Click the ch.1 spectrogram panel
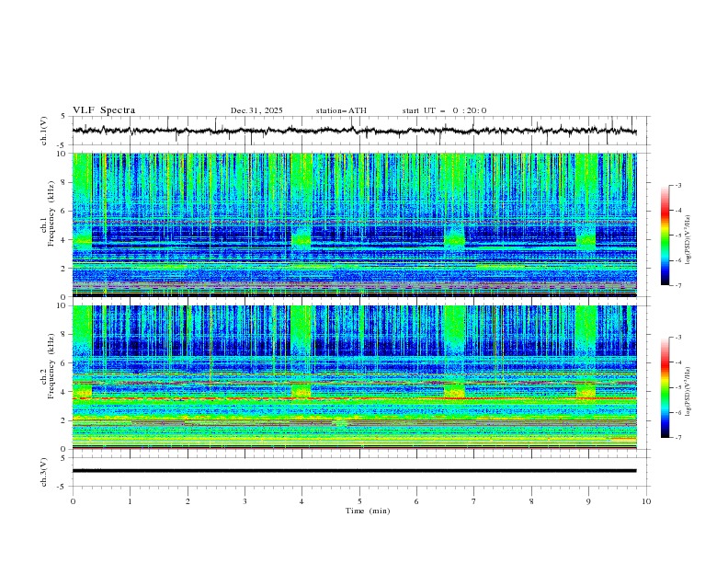The width and height of the screenshot is (728, 563). [x=354, y=224]
